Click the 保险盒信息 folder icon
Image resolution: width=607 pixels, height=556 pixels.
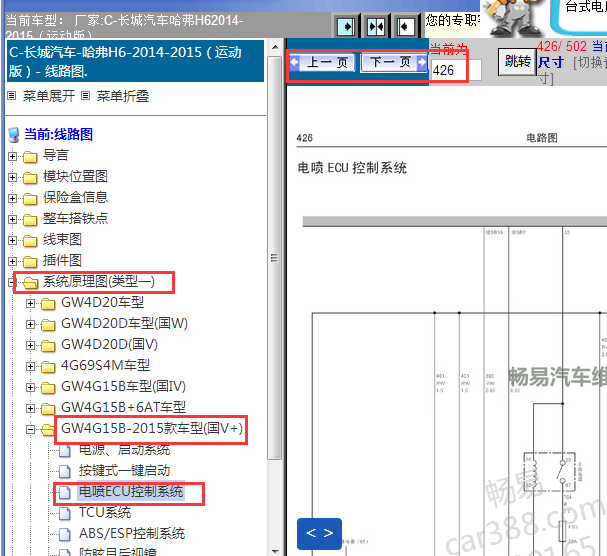point(30,199)
